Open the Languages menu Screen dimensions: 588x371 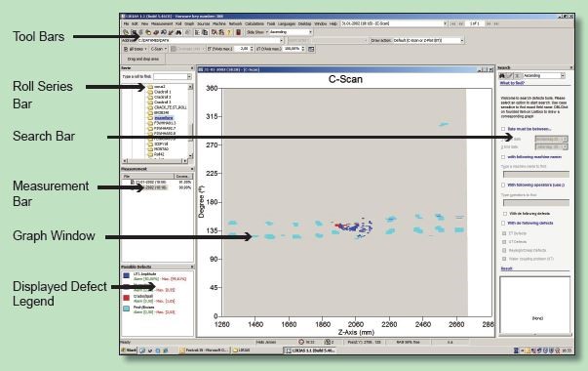click(287, 23)
